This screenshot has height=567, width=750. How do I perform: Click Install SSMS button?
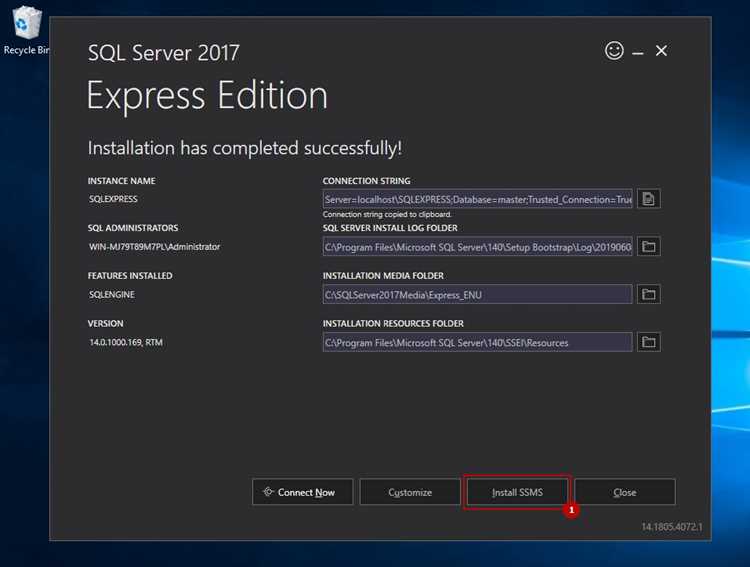pos(517,492)
